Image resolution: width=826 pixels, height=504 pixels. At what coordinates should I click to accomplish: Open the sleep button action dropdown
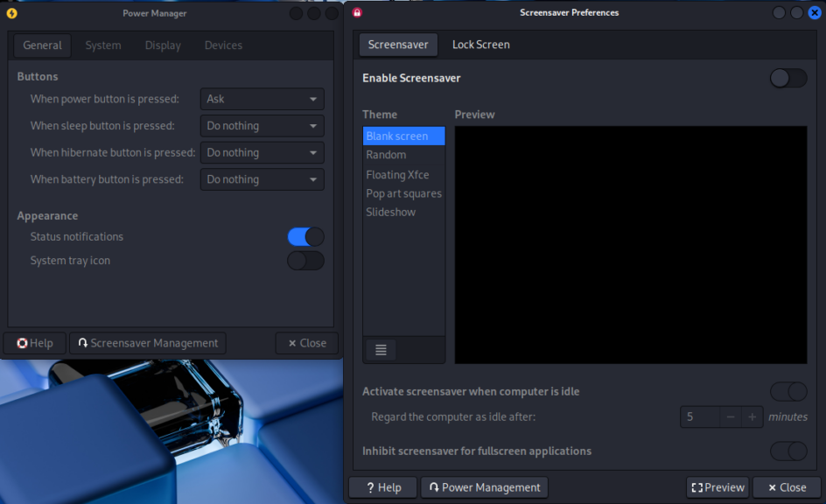click(262, 126)
